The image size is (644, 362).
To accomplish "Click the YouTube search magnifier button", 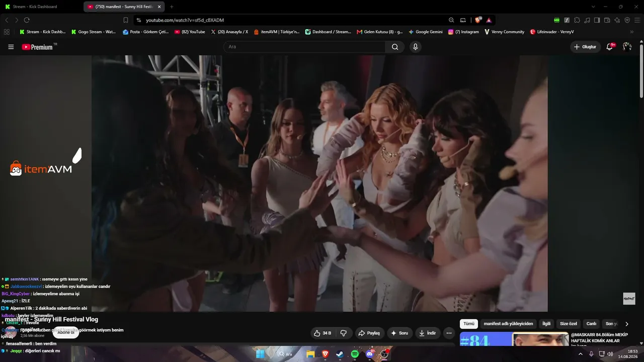I will (x=395, y=47).
